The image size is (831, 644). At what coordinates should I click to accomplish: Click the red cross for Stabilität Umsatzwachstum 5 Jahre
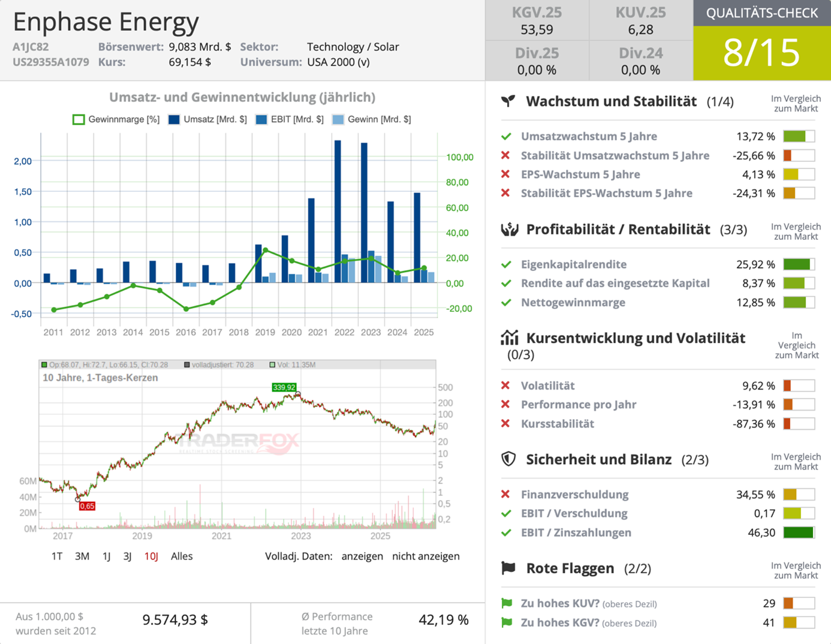click(505, 155)
